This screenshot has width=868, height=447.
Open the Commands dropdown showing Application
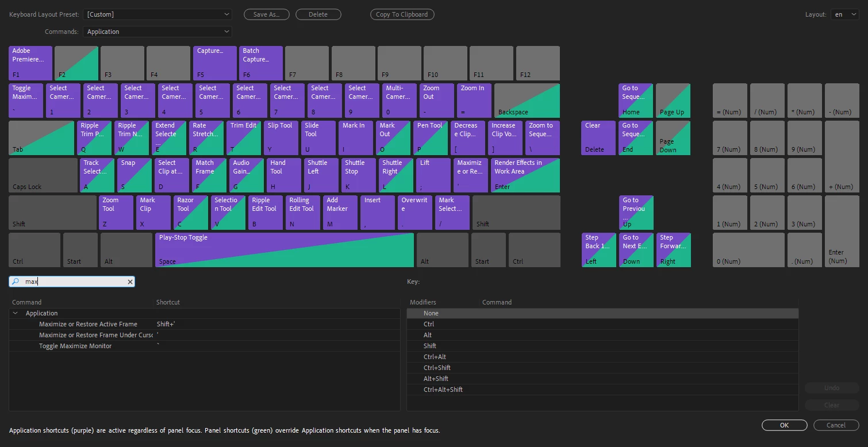[x=158, y=32]
